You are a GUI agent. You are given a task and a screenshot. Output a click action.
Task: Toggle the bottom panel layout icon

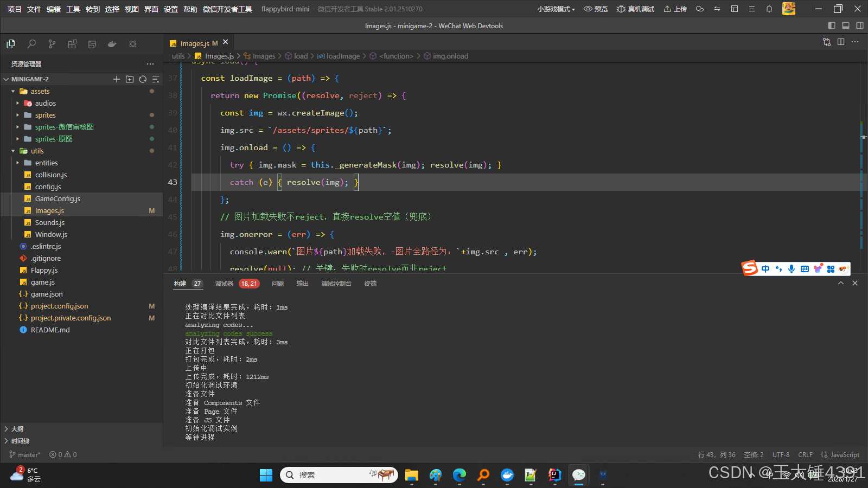point(846,25)
